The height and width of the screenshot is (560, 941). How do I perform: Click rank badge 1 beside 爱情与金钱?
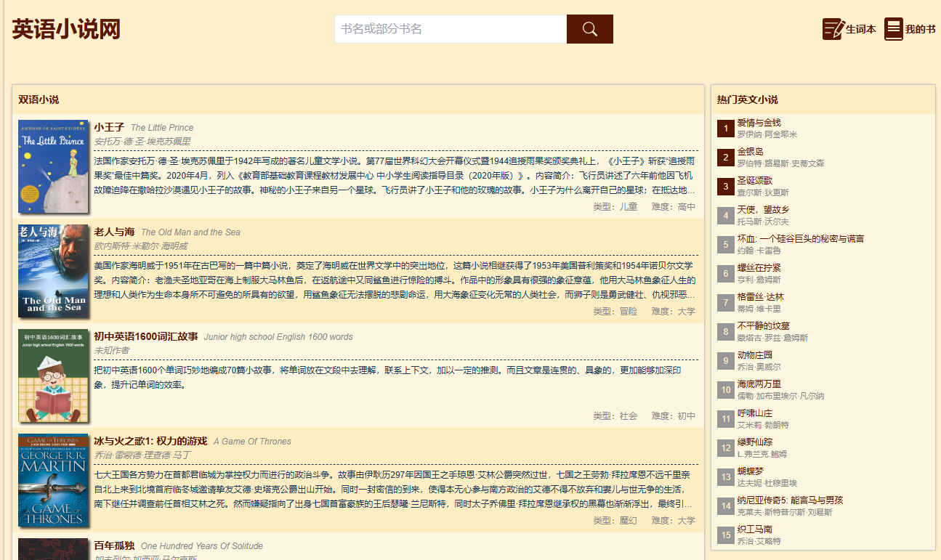click(x=725, y=129)
